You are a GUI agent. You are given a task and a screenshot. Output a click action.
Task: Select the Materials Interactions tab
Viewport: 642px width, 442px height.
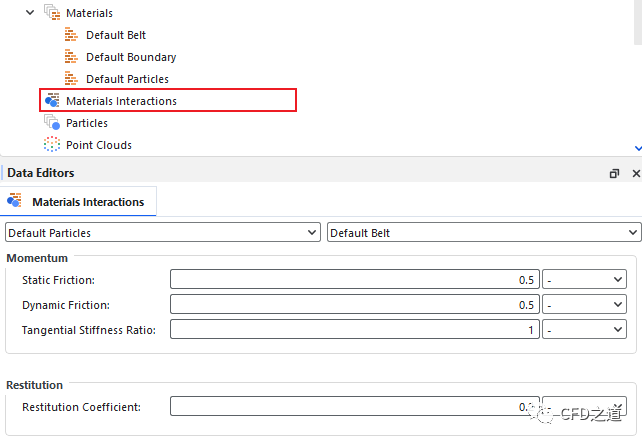click(x=78, y=202)
